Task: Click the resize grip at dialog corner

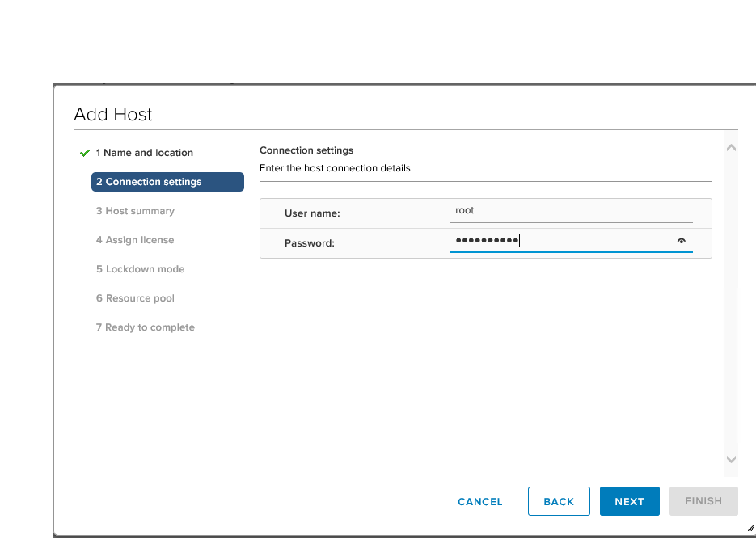Action: (x=750, y=529)
